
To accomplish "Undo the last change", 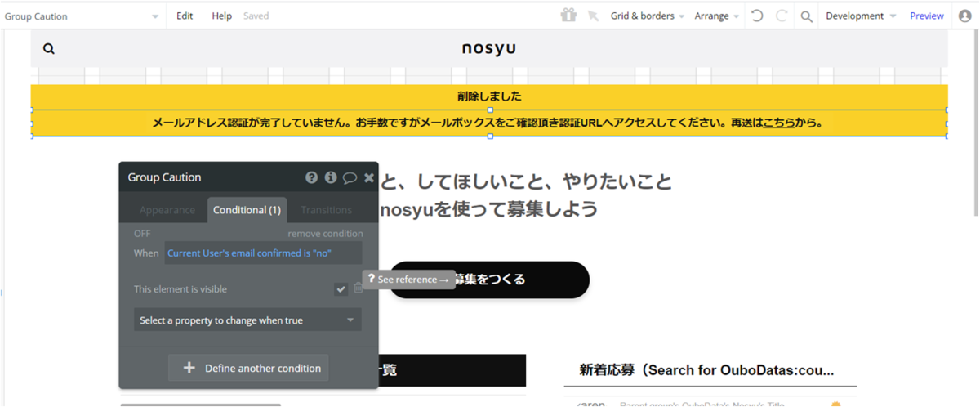I will (x=757, y=16).
